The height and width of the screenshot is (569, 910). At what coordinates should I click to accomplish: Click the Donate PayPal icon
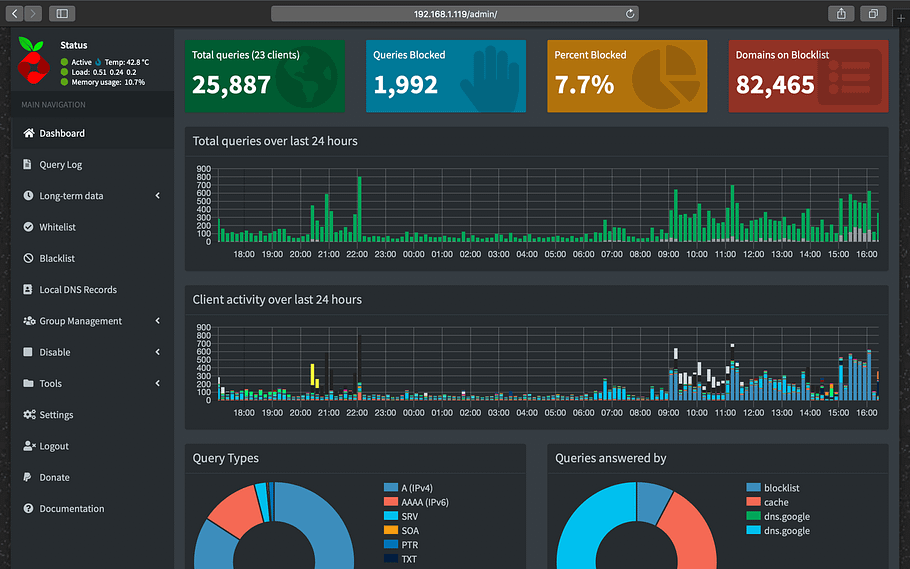tap(27, 477)
